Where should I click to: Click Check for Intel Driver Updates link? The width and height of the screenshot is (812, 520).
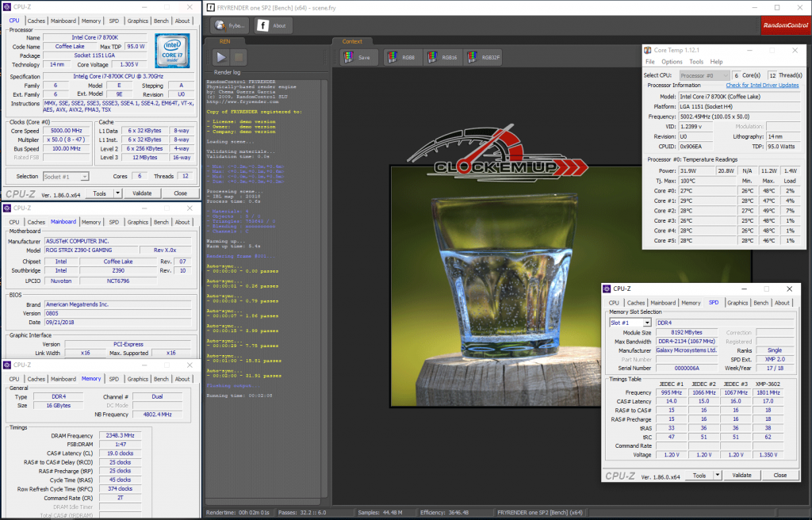pos(762,85)
